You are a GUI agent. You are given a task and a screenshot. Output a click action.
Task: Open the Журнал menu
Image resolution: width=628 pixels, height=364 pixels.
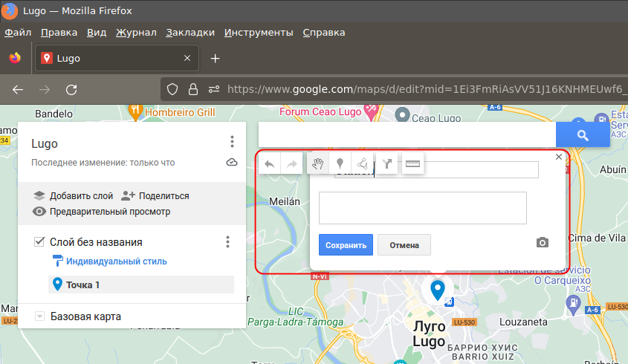pyautogui.click(x=136, y=33)
